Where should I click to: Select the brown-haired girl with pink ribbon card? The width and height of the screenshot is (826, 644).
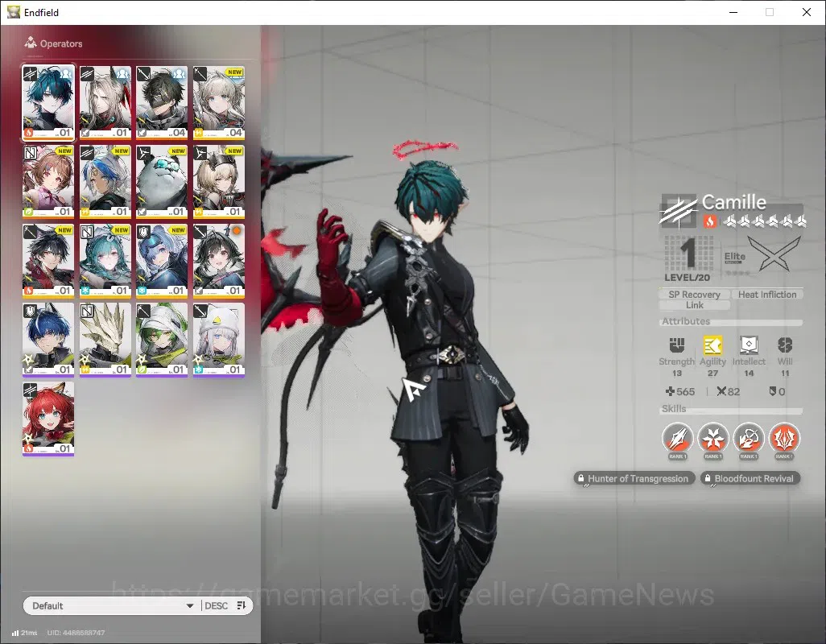click(48, 182)
